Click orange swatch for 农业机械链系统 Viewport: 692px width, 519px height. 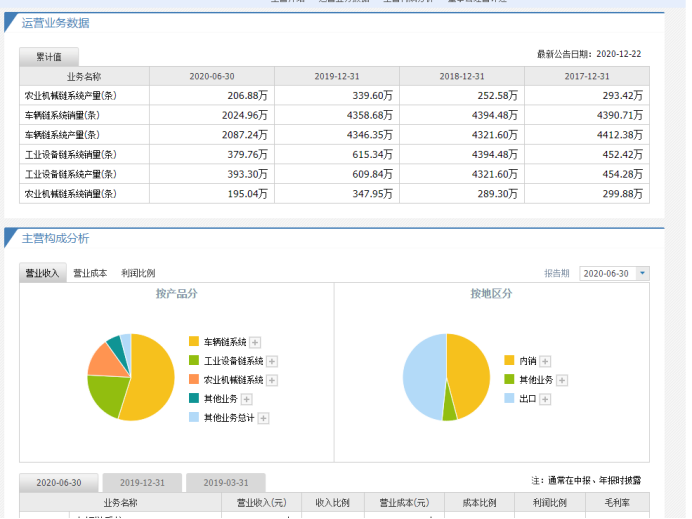pos(194,379)
